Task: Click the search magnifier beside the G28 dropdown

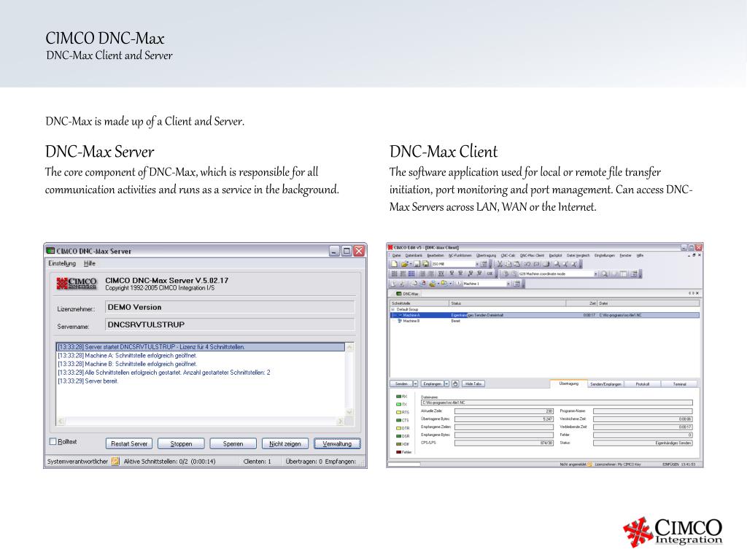Action: tap(604, 274)
